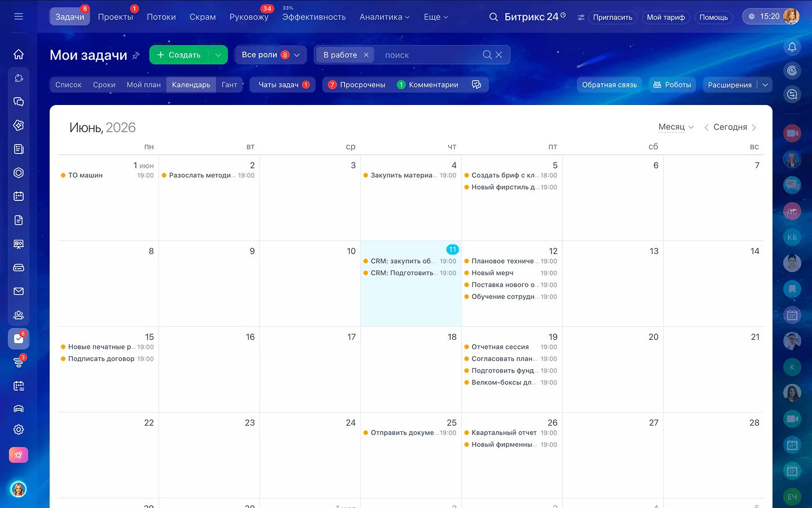
Task: Select today's date 11 in calendar
Action: click(x=452, y=249)
